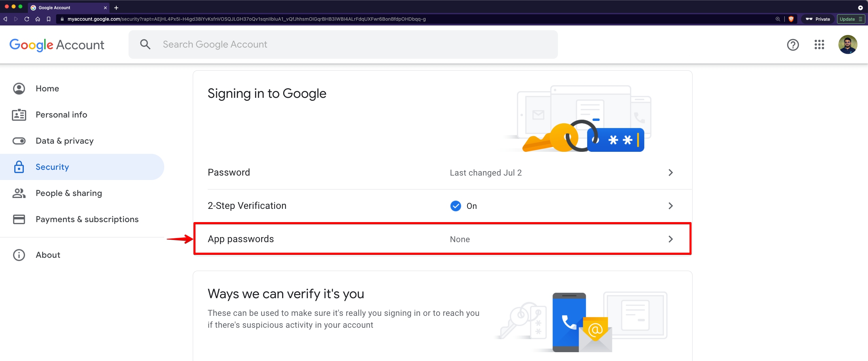868x361 pixels.
Task: Open the 2-Step Verification row
Action: click(x=443, y=206)
